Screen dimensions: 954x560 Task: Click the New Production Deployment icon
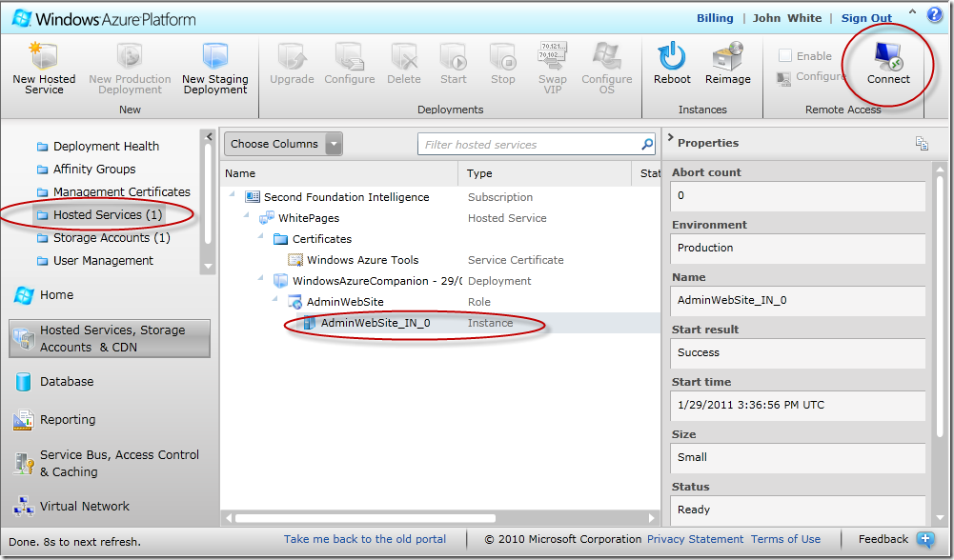coord(130,56)
